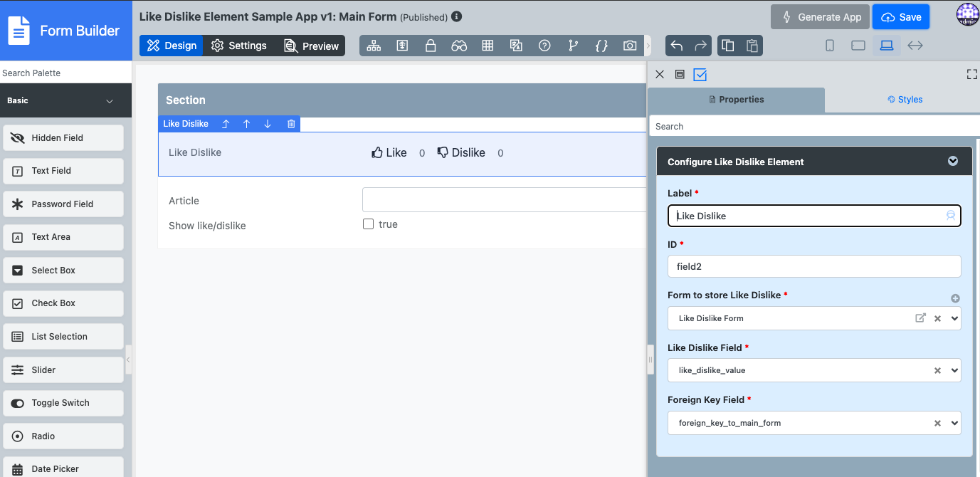Open the Form to store Like Dislike dropdown
Viewport: 980px width, 477px height.
tap(954, 318)
